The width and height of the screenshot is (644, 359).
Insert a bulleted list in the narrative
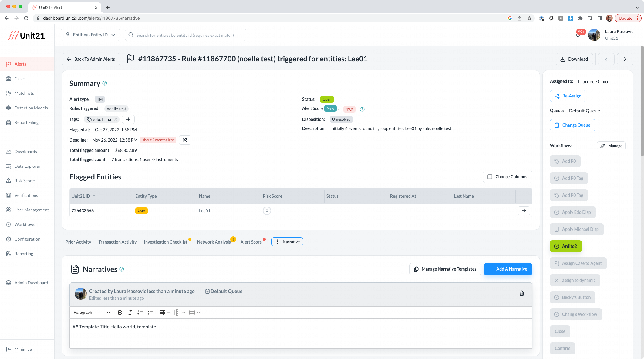coord(150,313)
